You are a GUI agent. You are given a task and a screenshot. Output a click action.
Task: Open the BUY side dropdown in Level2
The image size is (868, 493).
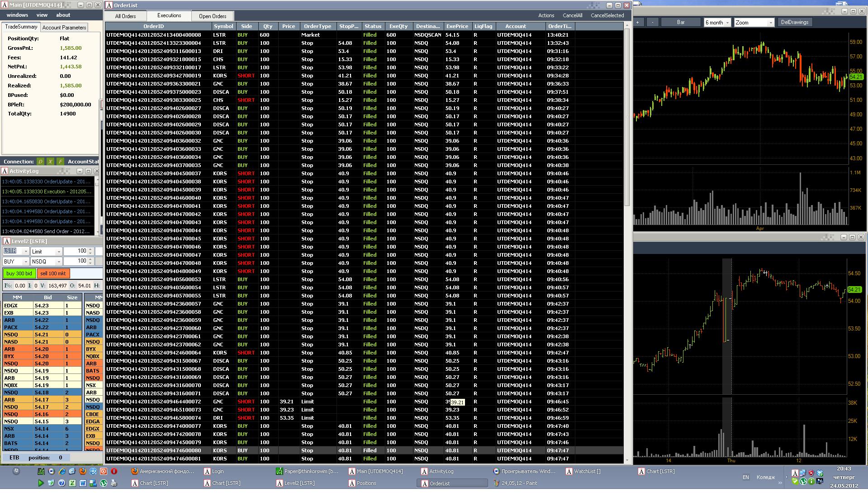pos(26,262)
